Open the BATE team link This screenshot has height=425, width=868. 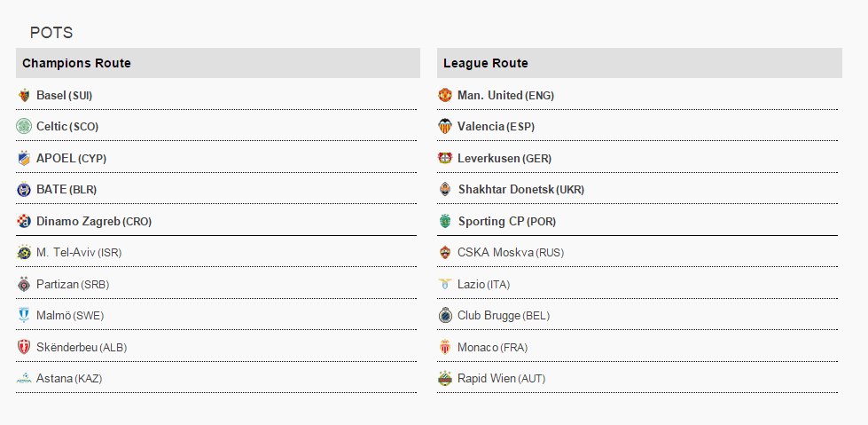(51, 190)
